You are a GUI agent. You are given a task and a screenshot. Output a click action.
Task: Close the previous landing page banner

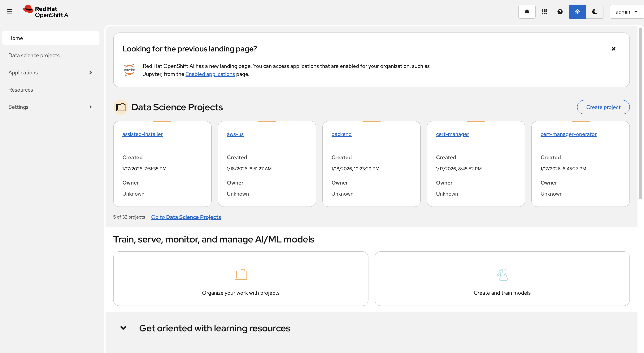click(613, 49)
